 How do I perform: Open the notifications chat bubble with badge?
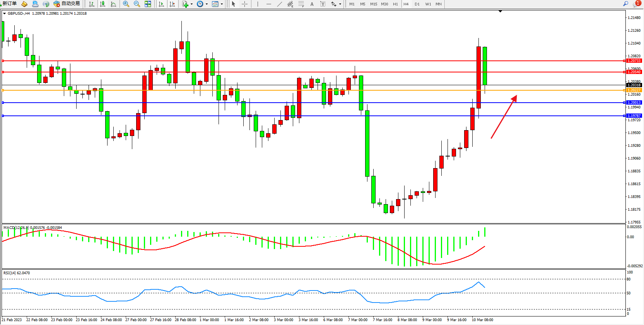(636, 4)
